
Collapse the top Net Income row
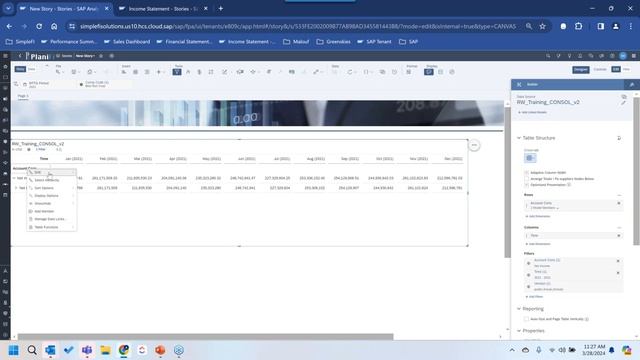(14, 178)
